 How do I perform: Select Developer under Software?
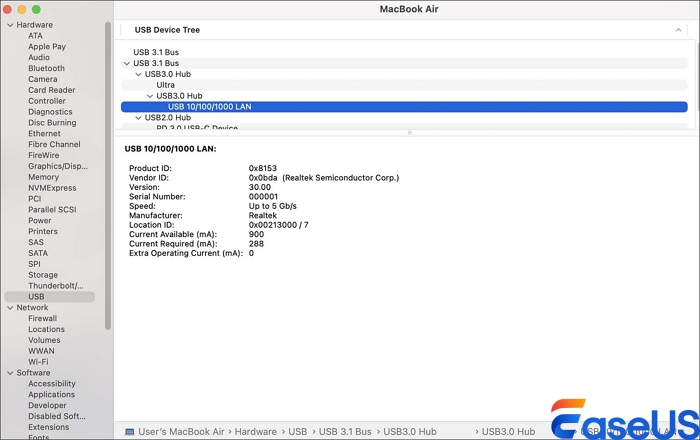[47, 406]
